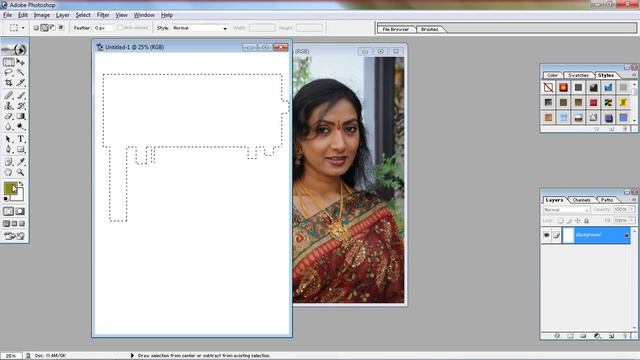
Task: Apply the red-orange glowing style swatch
Action: point(563,87)
